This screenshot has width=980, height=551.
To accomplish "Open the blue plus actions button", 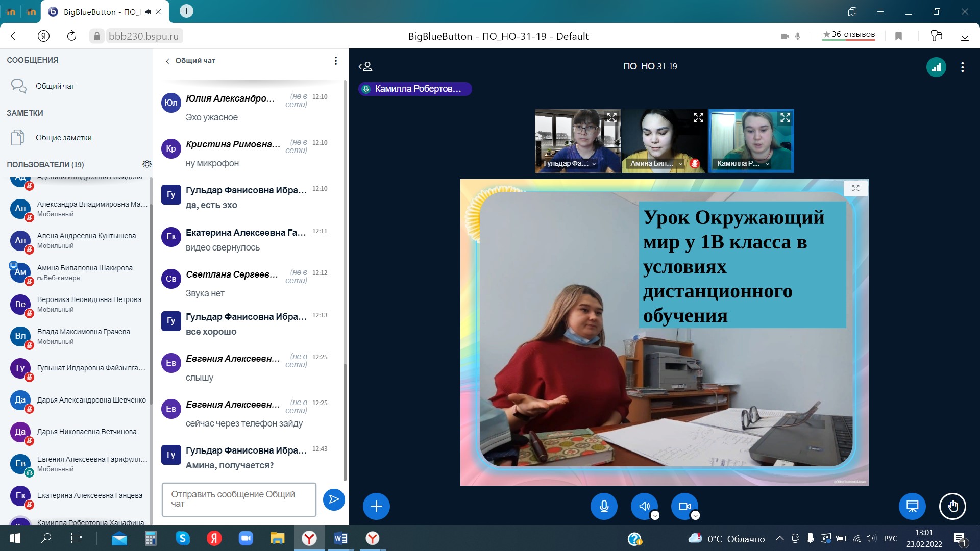I will coord(376,506).
